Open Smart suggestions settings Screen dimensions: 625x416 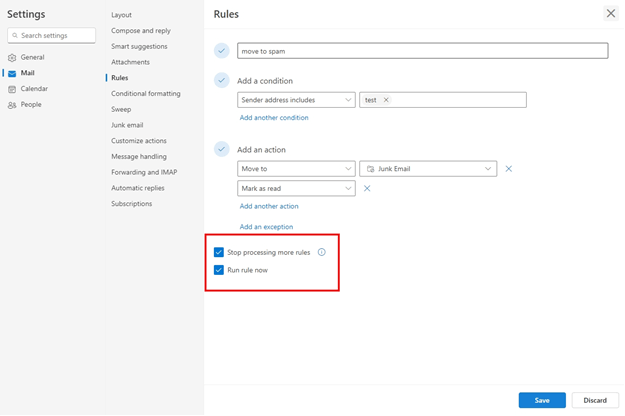click(x=139, y=46)
